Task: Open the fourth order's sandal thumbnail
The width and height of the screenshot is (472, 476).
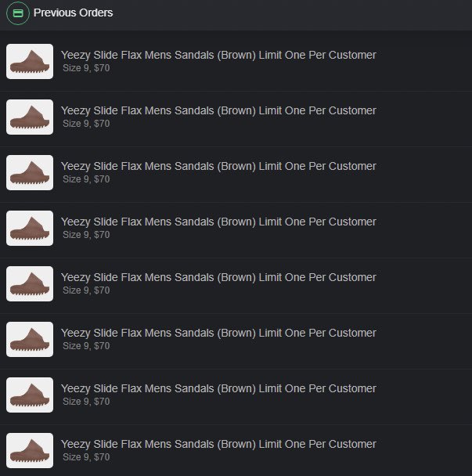Action: (x=30, y=228)
